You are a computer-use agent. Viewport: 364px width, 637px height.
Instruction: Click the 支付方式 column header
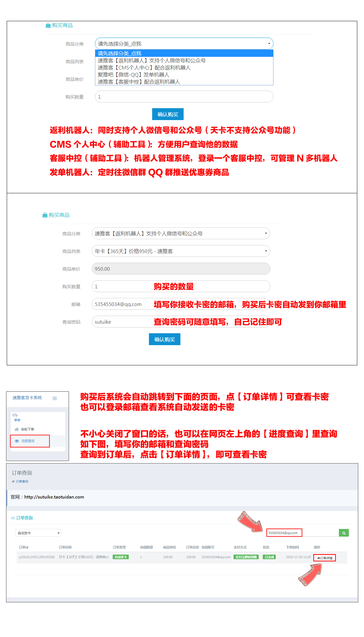(x=240, y=547)
